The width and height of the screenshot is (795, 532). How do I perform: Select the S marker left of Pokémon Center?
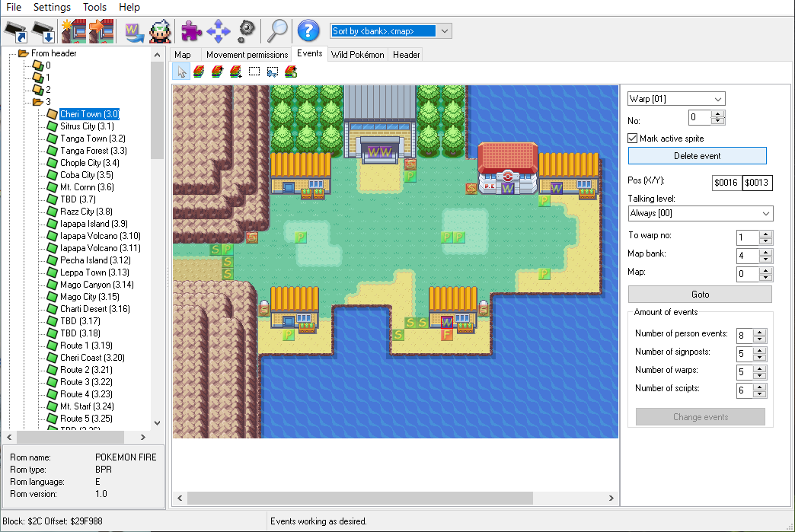pyautogui.click(x=471, y=189)
